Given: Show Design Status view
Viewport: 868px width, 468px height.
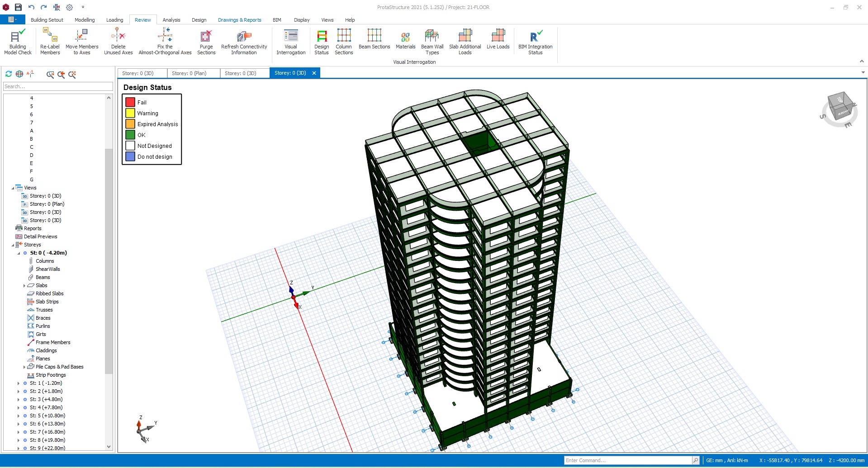Looking at the screenshot, I should tap(322, 42).
